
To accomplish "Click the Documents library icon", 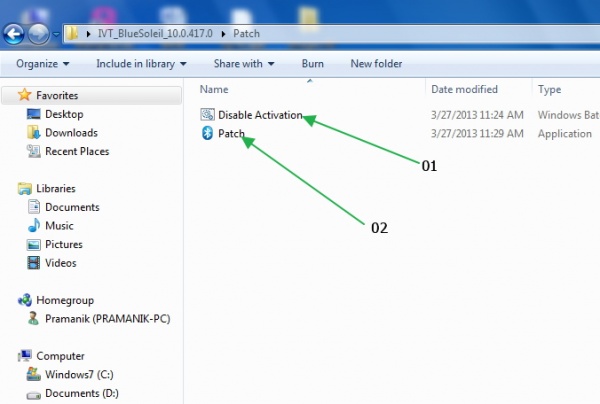I will pyautogui.click(x=34, y=207).
